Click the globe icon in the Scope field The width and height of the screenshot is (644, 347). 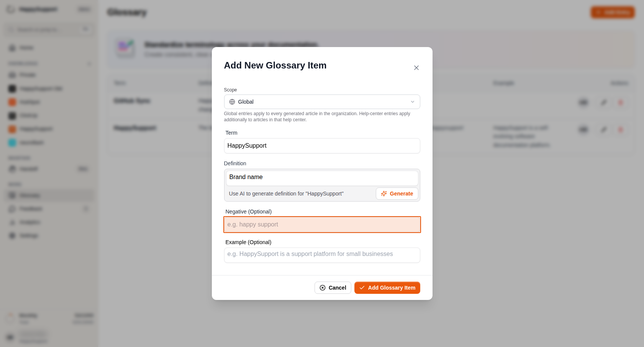pos(232,102)
